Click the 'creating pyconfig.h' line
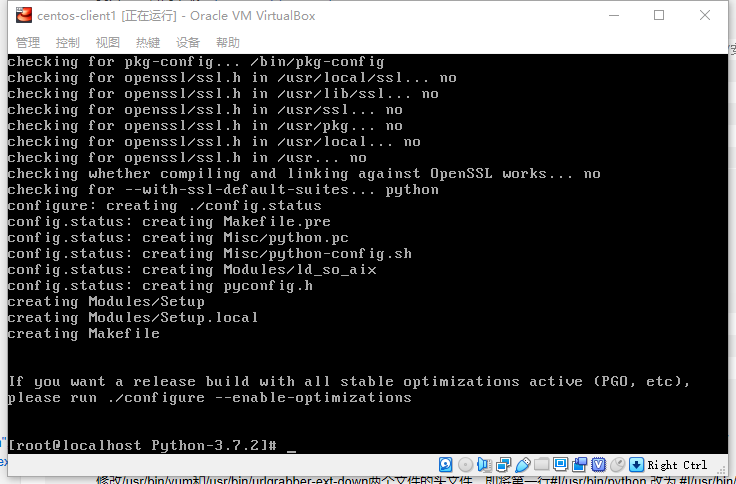The width and height of the screenshot is (736, 484). coord(161,285)
